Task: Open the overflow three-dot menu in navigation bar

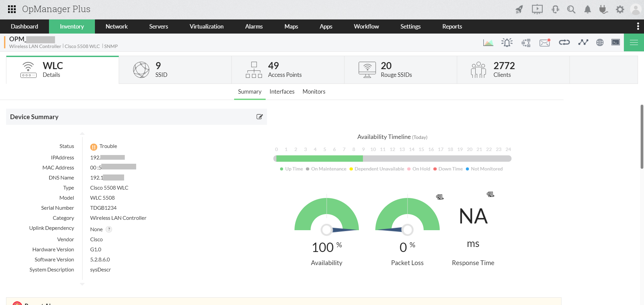Action: (639, 27)
